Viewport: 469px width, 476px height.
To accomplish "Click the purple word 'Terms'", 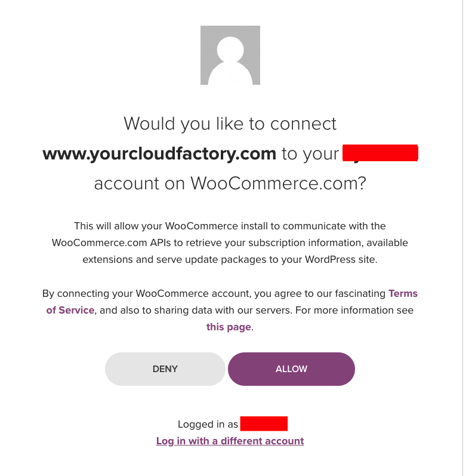I will point(403,294).
